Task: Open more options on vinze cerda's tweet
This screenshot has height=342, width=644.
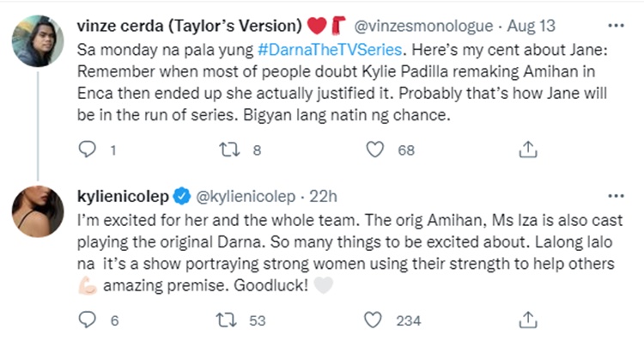Action: click(x=616, y=26)
